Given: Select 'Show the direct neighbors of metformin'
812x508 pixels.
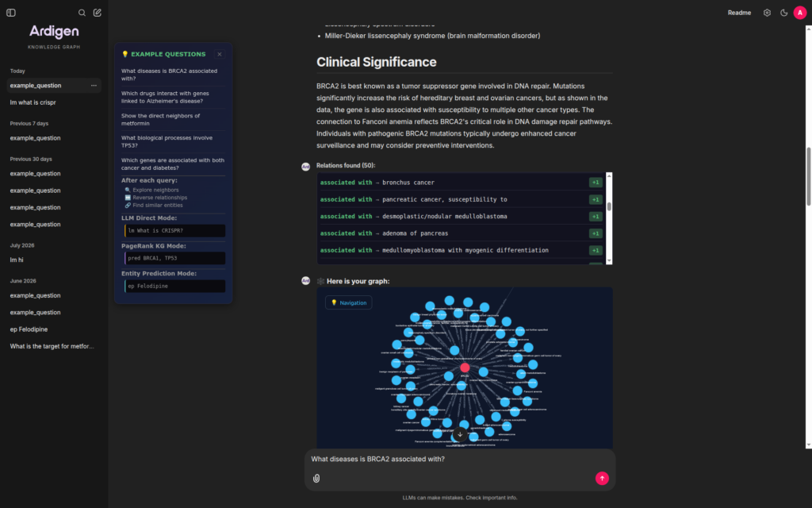Looking at the screenshot, I should click(x=173, y=119).
